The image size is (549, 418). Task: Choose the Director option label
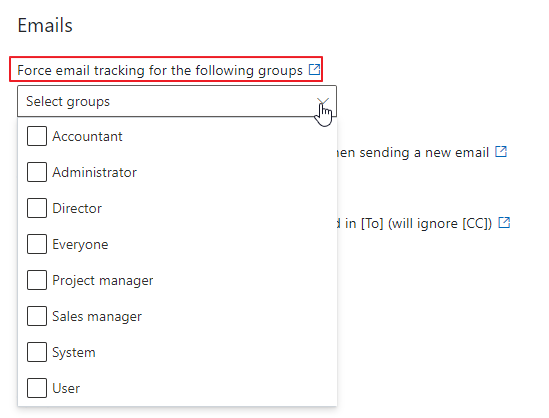77,208
